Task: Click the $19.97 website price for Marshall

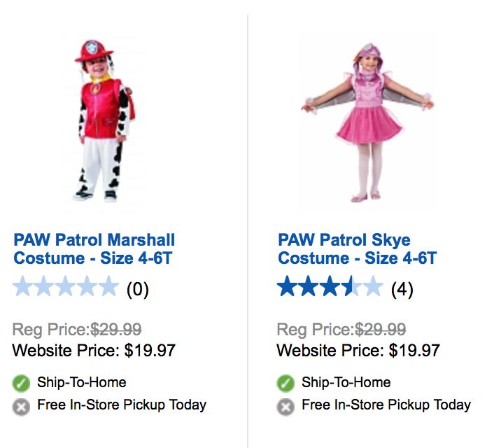Action: click(x=150, y=350)
